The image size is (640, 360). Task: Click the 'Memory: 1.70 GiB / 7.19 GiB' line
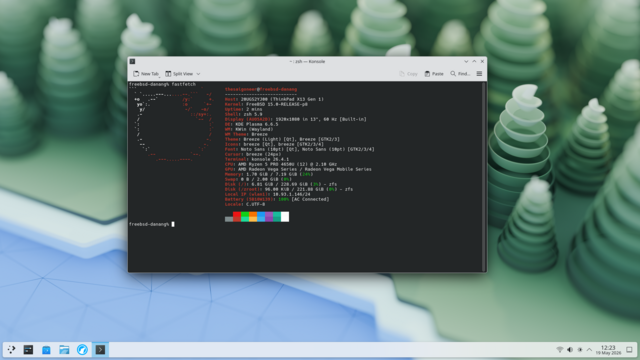coord(269,174)
